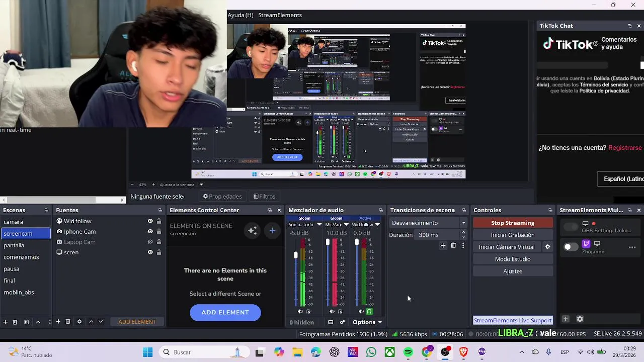
Task: Add a scene transition with plus icon
Action: 443,245
